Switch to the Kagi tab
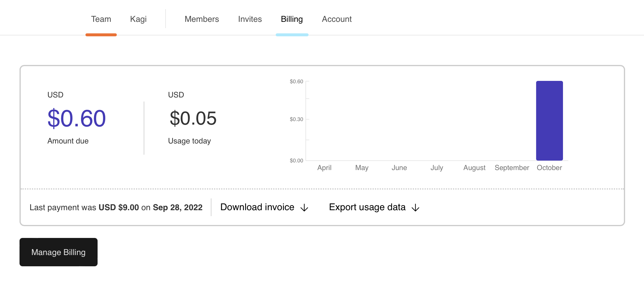 pos(138,19)
